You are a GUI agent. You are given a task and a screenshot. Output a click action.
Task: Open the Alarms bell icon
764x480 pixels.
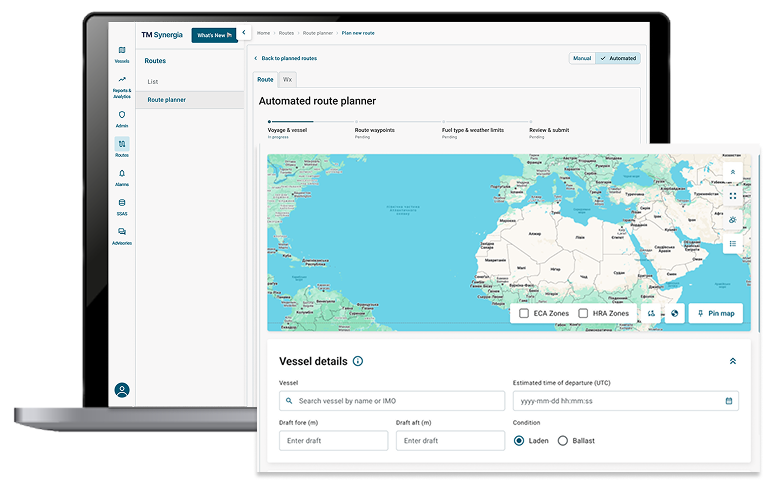point(121,173)
